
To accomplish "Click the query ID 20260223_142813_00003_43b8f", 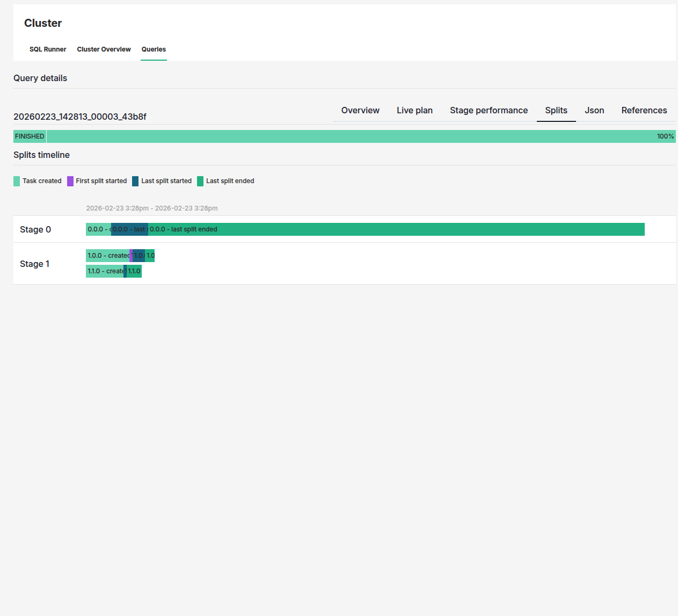I will [x=80, y=117].
